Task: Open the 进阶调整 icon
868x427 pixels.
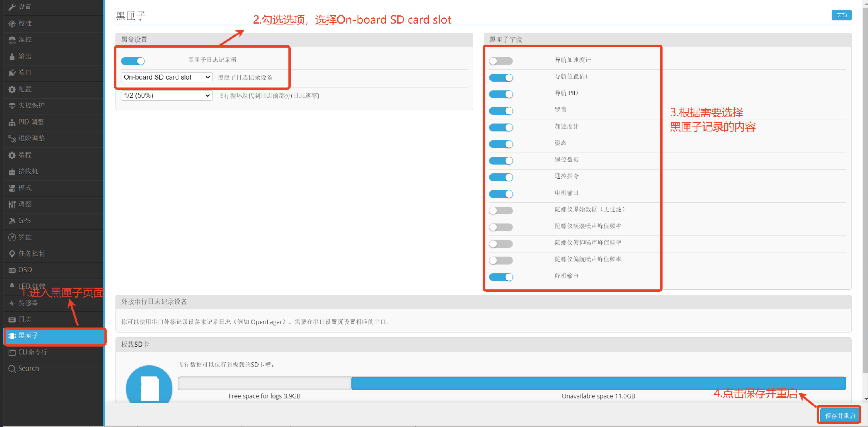Action: [12, 138]
